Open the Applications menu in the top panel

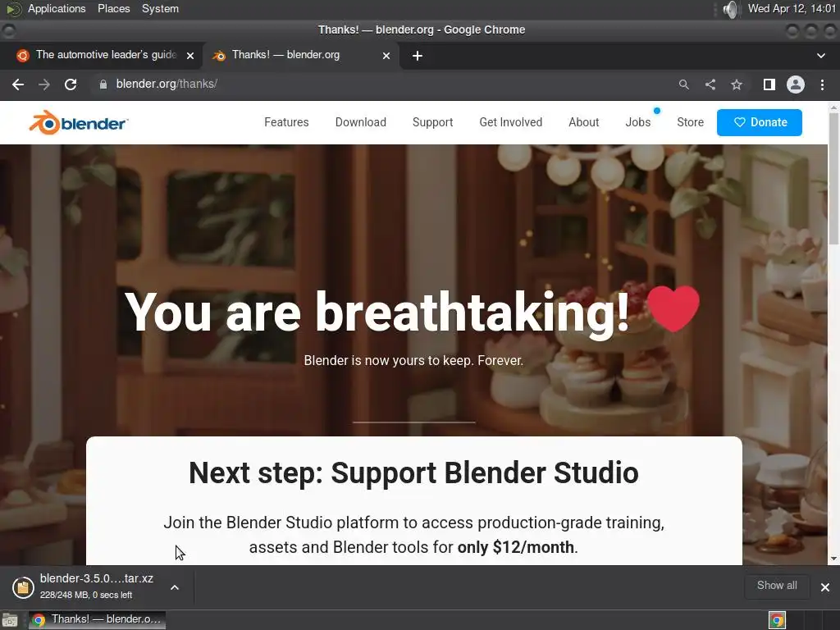point(57,8)
